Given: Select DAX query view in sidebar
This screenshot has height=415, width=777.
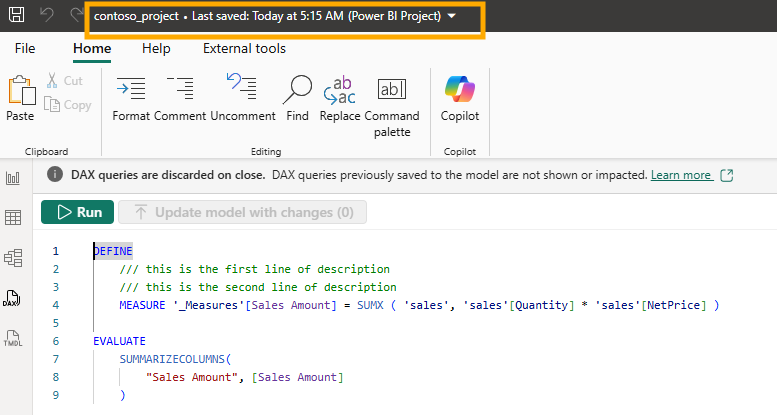Looking at the screenshot, I should tap(12, 298).
